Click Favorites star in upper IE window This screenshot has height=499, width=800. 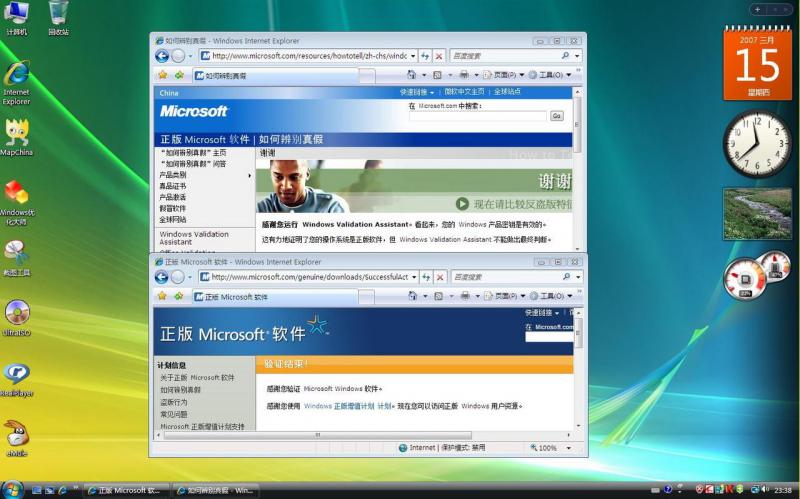[163, 75]
